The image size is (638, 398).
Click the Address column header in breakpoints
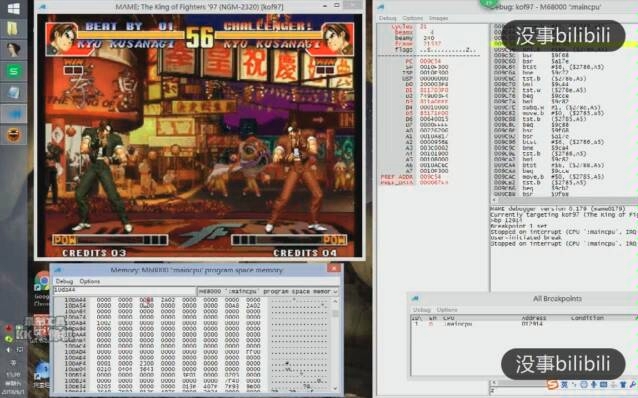pyautogui.click(x=533, y=318)
